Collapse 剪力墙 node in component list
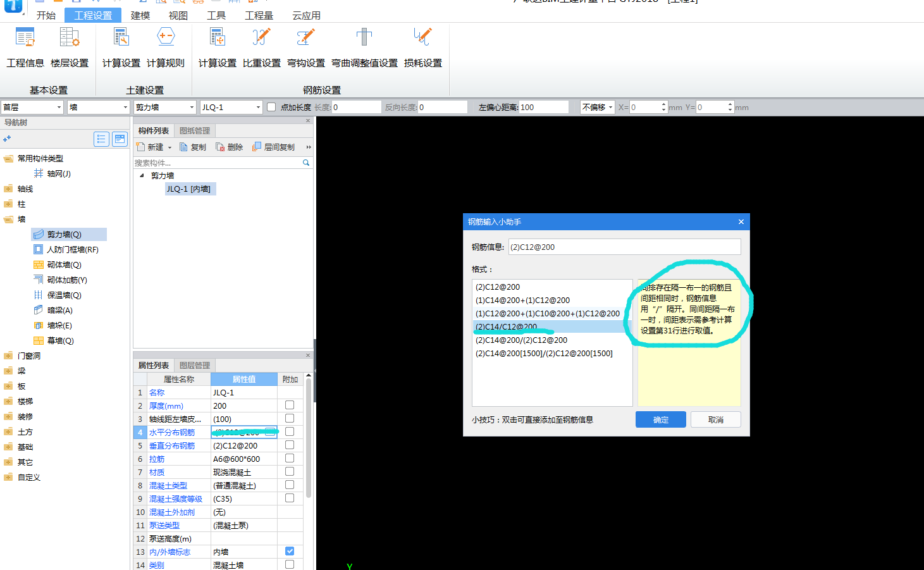Screen dimensions: 924x570 click(142, 175)
